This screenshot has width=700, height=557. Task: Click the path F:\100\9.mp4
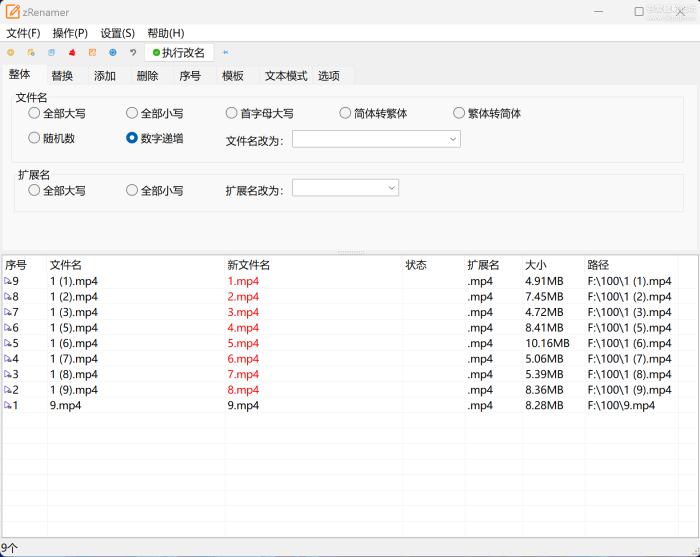(x=621, y=405)
